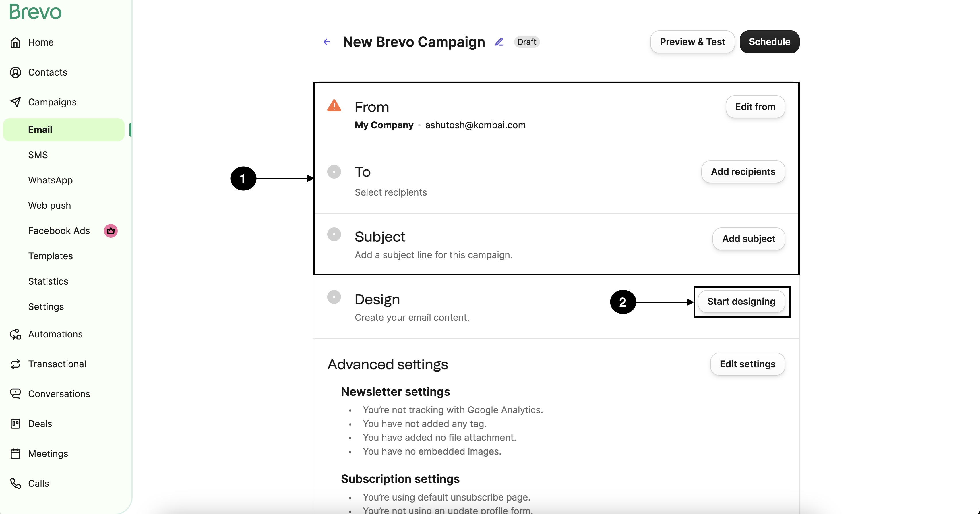
Task: Click the orange warning triangle beside From
Action: [x=334, y=105]
